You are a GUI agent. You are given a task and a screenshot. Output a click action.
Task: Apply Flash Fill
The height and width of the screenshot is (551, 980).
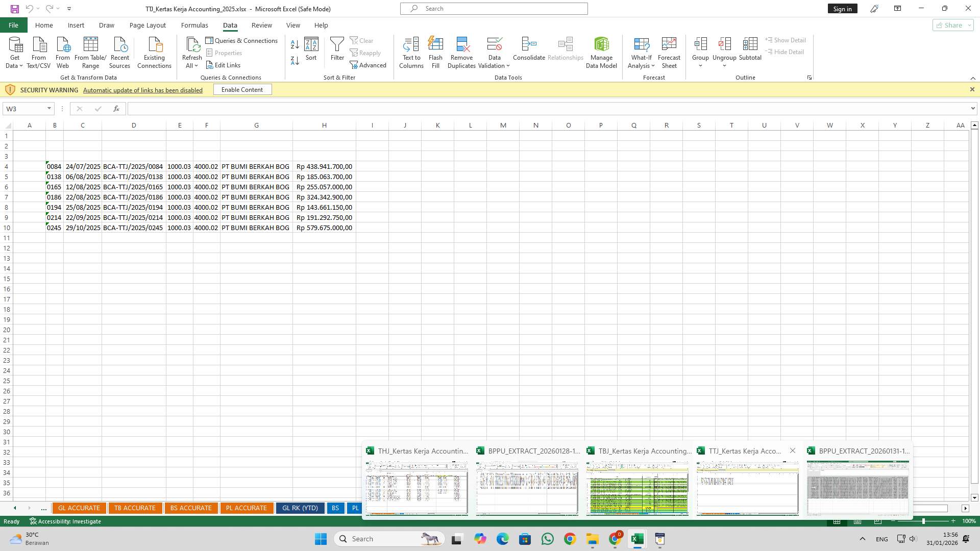(435, 51)
